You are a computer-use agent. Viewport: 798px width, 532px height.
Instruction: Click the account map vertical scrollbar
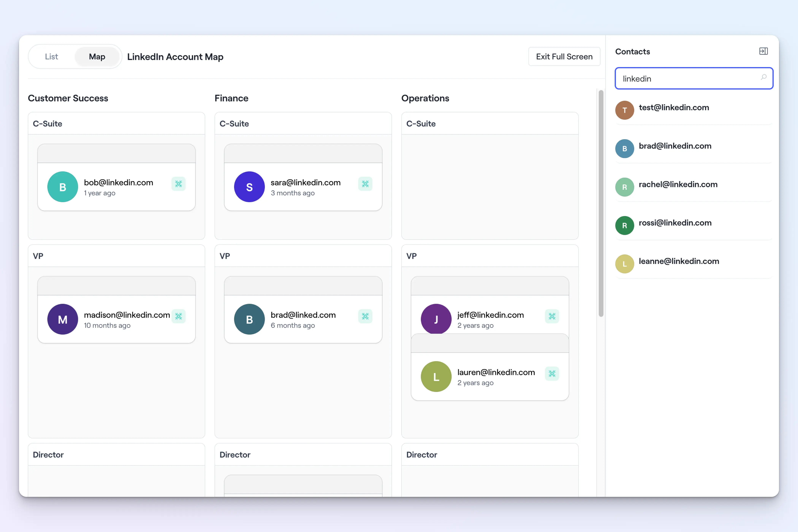(x=601, y=203)
